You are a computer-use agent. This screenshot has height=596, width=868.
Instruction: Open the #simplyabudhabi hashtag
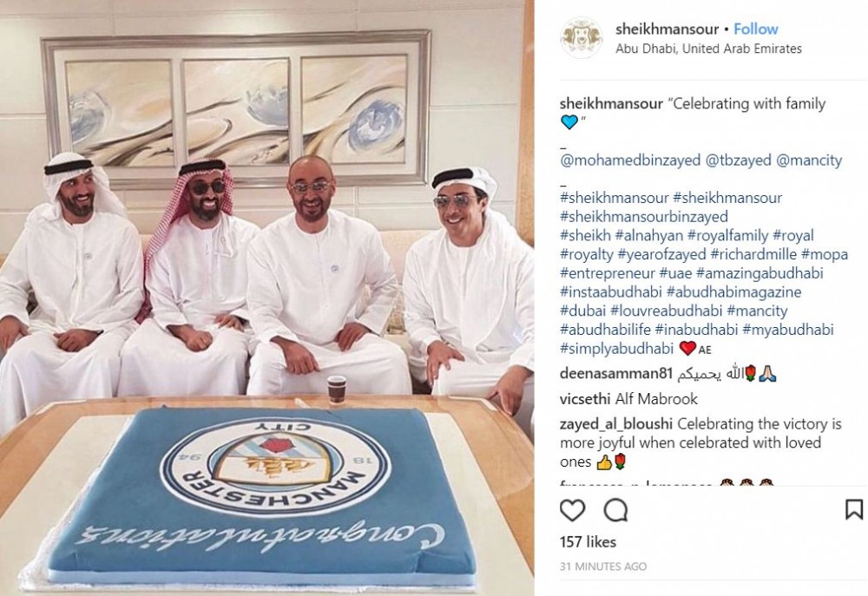click(x=616, y=349)
